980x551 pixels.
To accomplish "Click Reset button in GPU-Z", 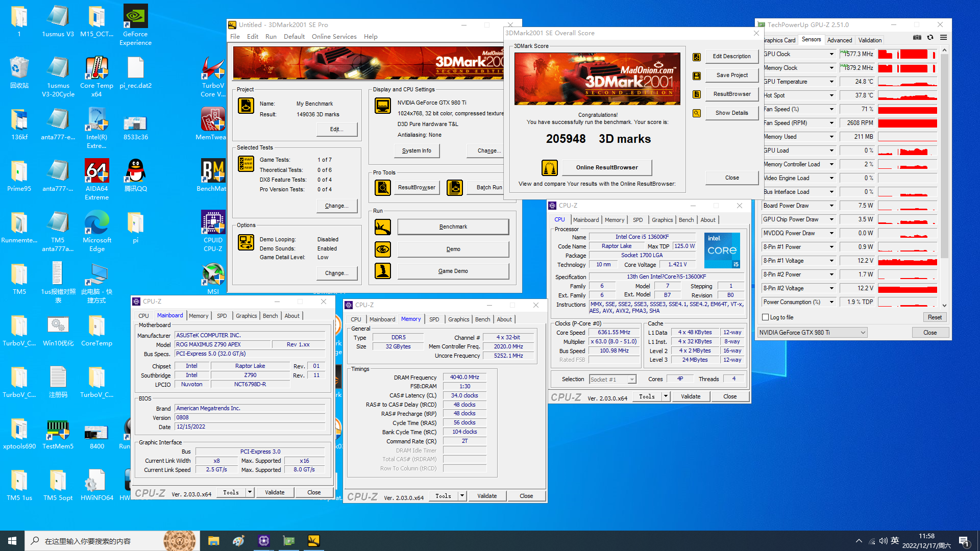I will pyautogui.click(x=935, y=317).
